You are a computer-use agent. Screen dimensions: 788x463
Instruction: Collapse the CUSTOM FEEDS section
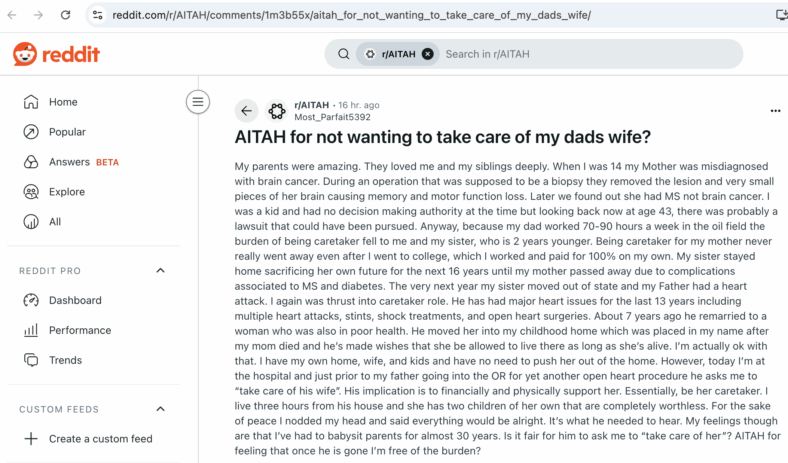pos(160,409)
